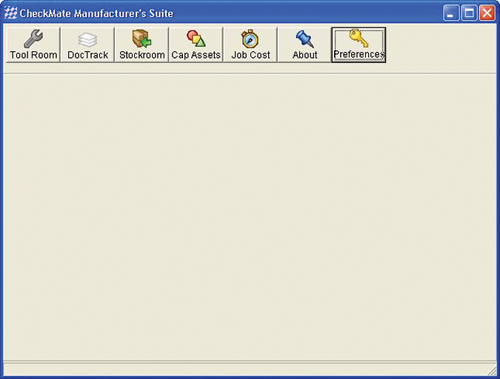The image size is (500, 379).
Task: Open the Tool Room module
Action: click(x=33, y=45)
